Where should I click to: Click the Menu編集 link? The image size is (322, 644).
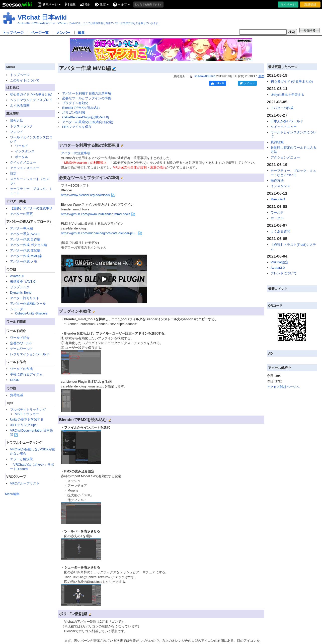[x=12, y=494]
